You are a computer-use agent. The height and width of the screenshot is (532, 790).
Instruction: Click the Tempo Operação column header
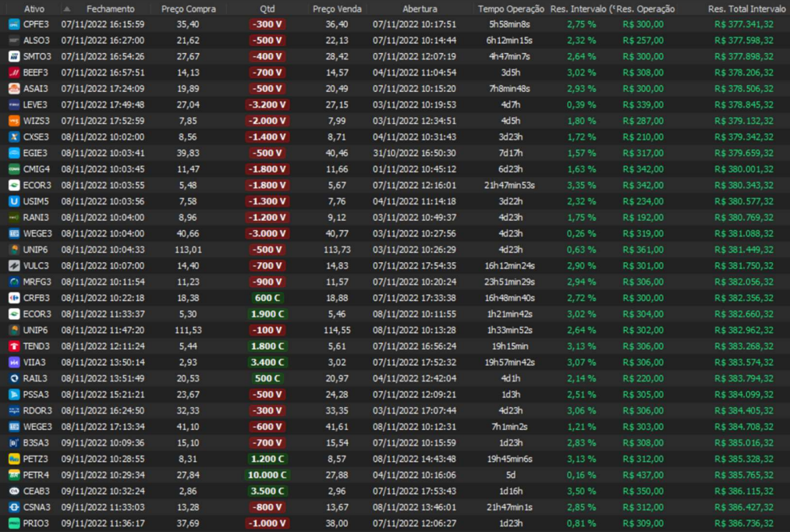click(511, 9)
